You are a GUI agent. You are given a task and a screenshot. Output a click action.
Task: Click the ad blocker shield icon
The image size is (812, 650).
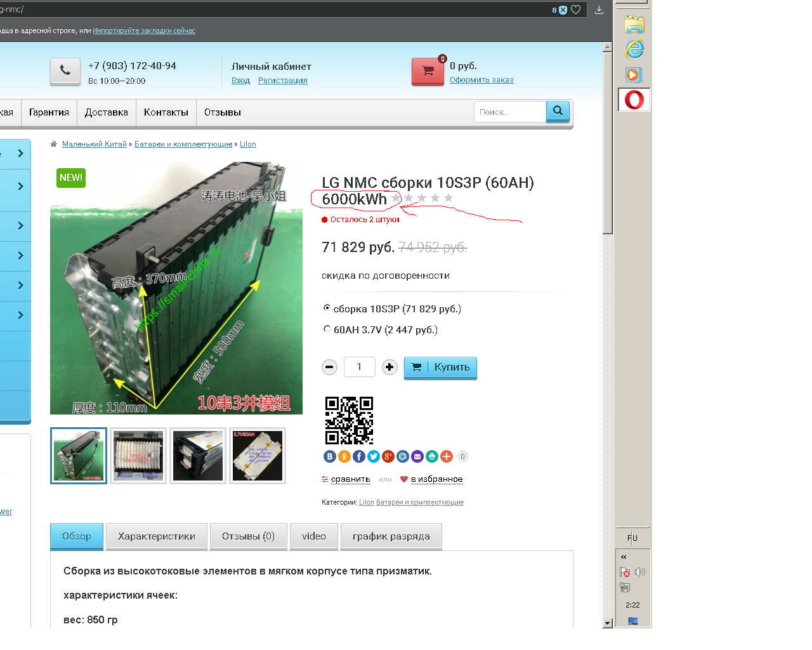563,10
